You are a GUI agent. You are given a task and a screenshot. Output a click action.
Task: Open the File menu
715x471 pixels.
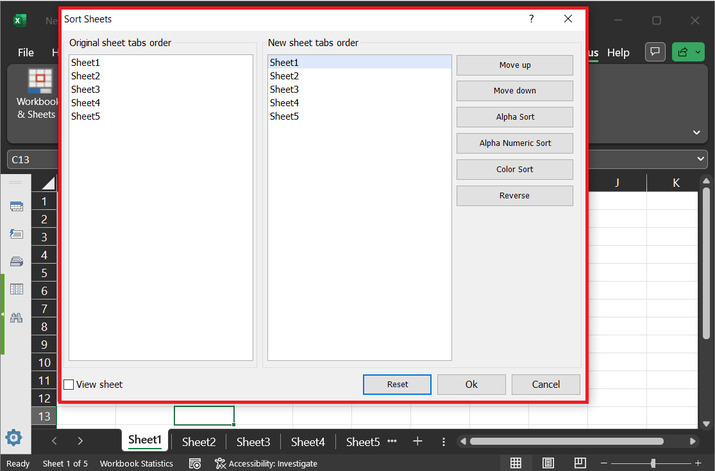(x=26, y=52)
